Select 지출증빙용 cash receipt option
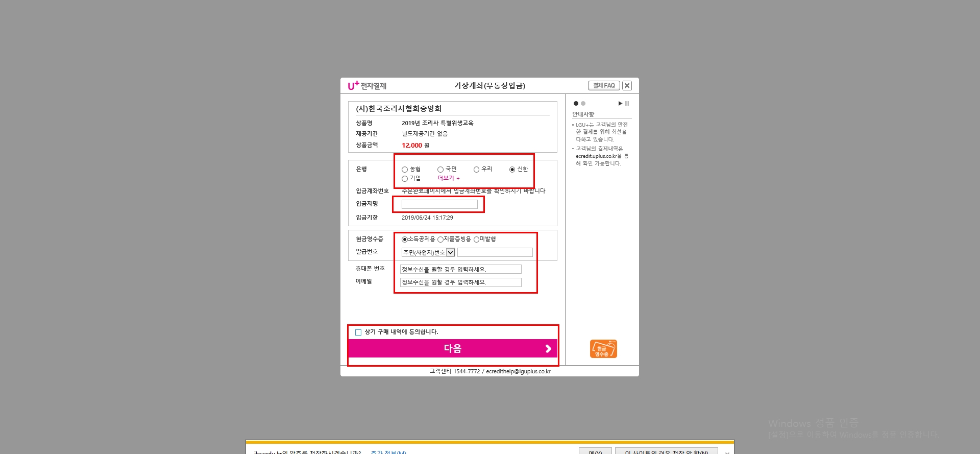This screenshot has height=454, width=980. click(x=440, y=240)
